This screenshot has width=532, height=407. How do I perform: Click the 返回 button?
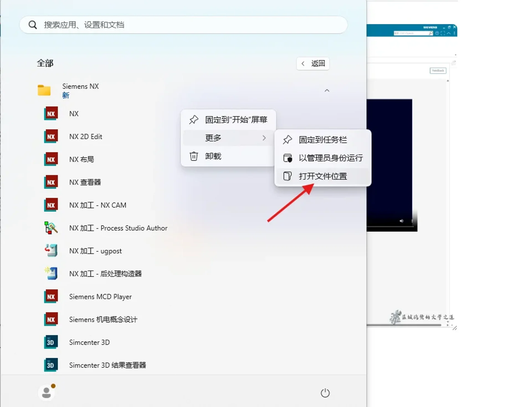click(x=313, y=63)
